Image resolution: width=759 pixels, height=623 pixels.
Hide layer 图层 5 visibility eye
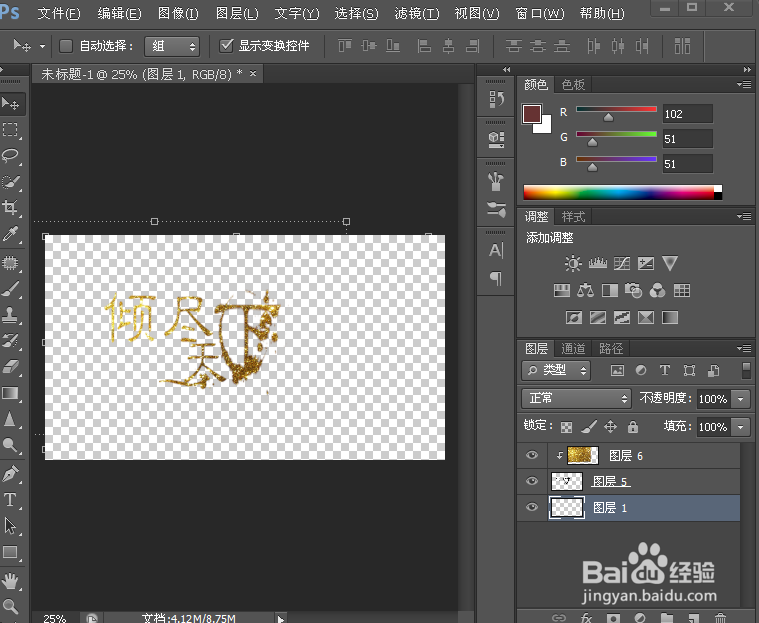[x=532, y=481]
